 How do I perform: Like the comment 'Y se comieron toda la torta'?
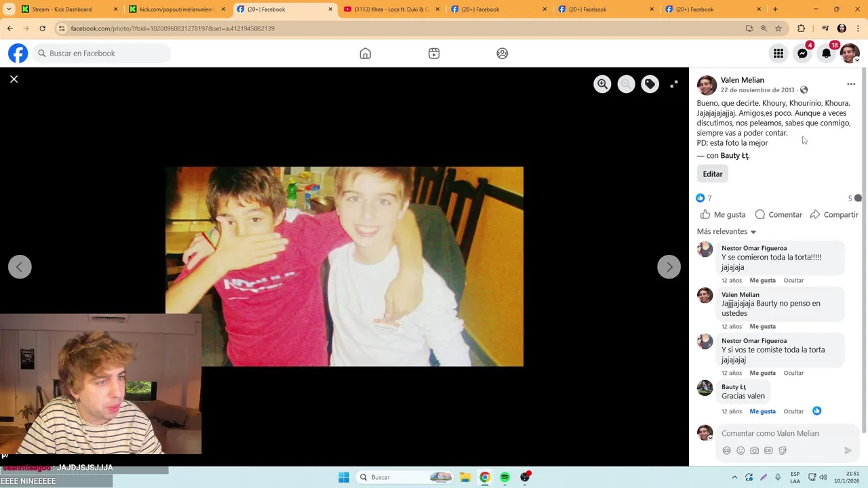[x=762, y=281]
